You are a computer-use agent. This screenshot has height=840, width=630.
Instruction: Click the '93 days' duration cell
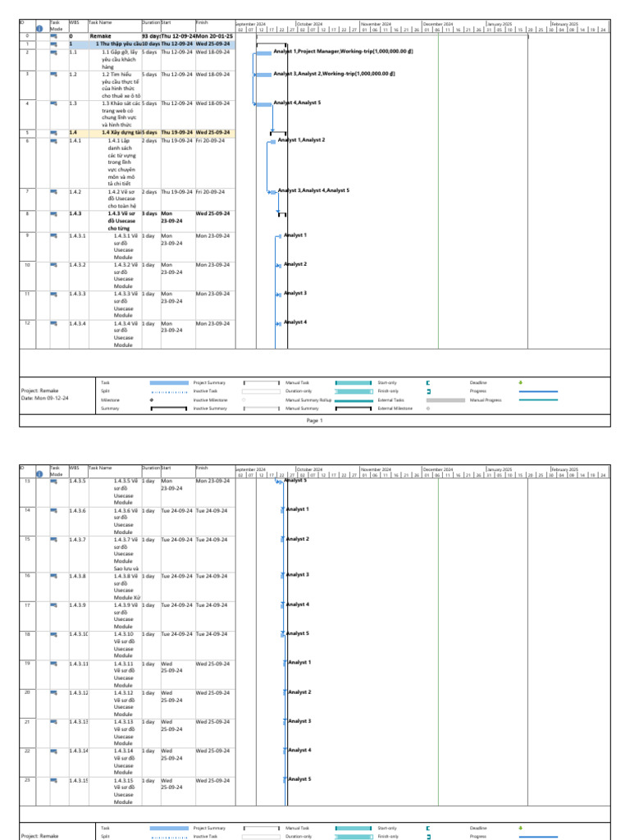coord(151,36)
